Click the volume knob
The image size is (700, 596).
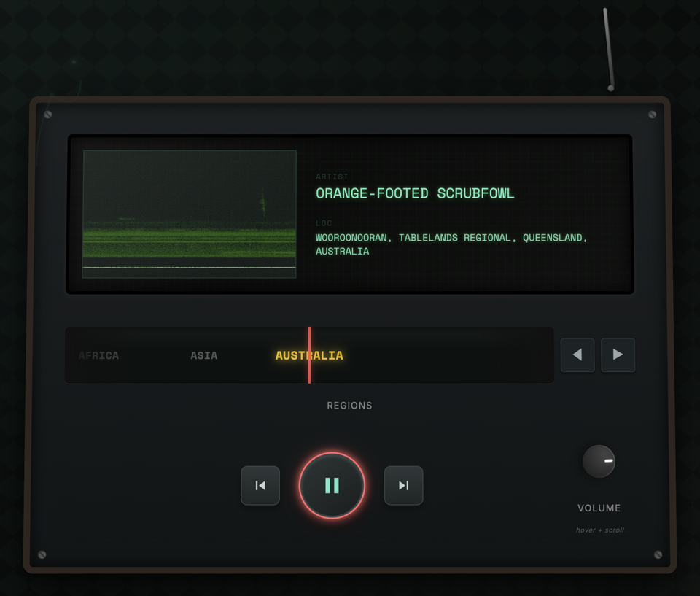coord(599,461)
